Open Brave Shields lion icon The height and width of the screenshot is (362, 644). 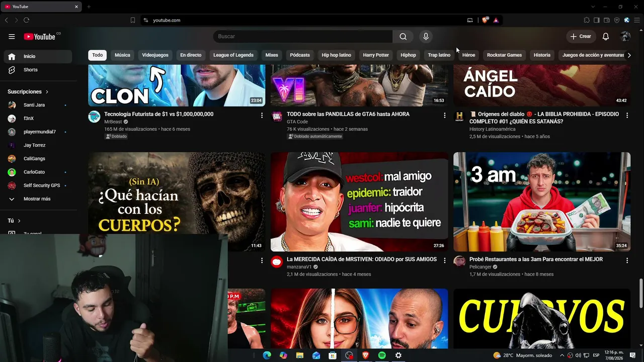point(485,20)
